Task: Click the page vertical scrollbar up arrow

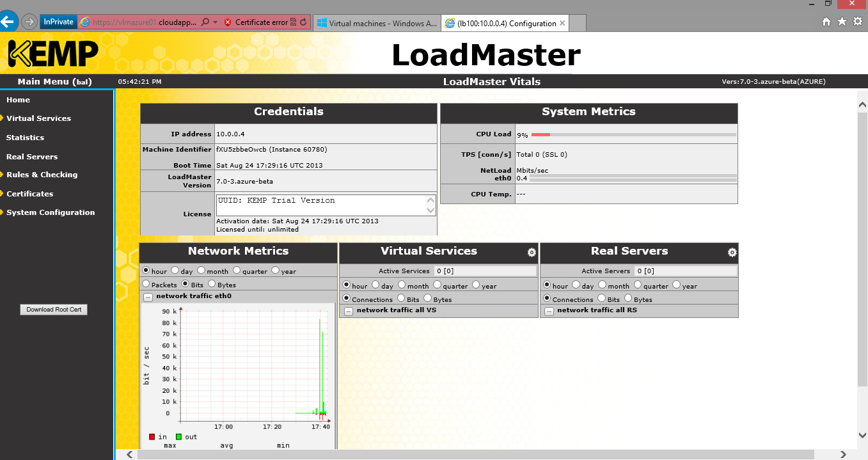Action: pos(862,104)
